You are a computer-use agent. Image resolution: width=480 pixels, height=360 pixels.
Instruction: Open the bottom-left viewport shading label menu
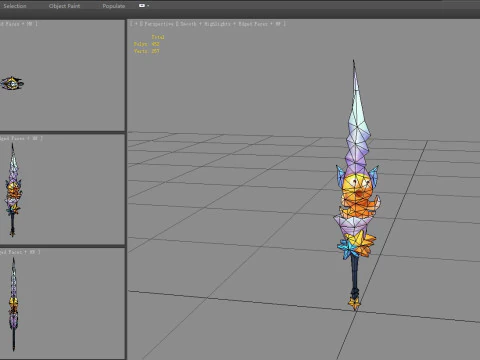(19, 252)
